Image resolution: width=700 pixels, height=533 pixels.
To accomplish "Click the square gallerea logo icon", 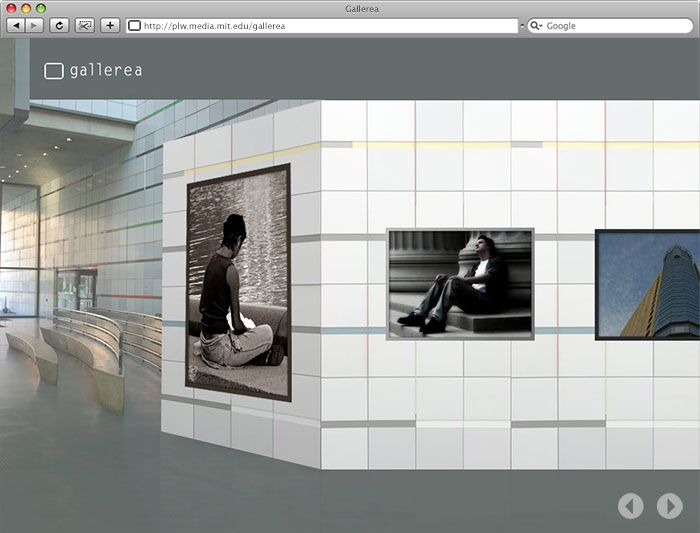I will point(54,70).
